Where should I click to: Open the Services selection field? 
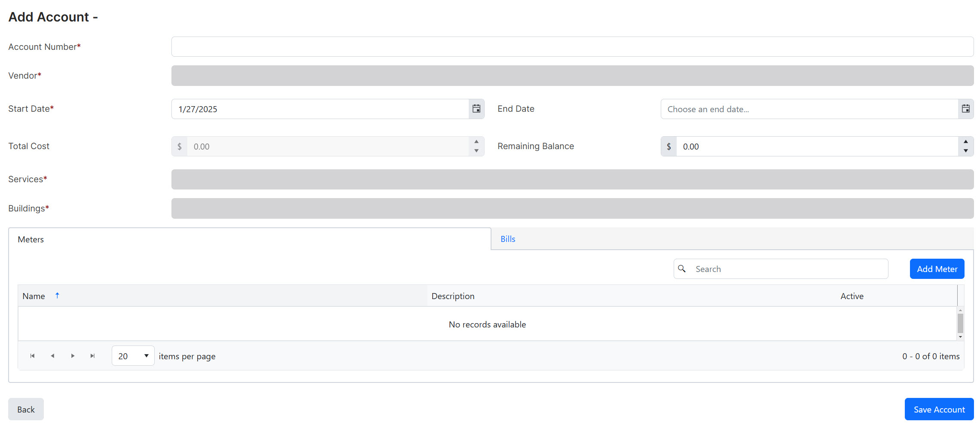click(572, 179)
